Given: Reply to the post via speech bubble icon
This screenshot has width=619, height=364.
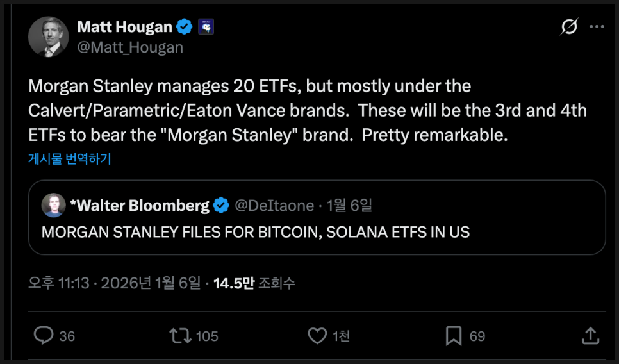Looking at the screenshot, I should point(43,336).
